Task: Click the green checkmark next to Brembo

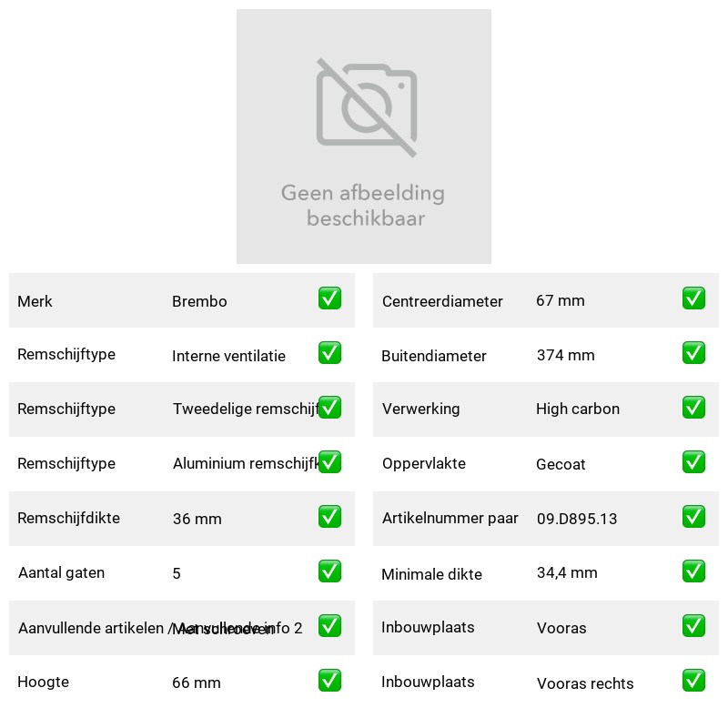Action: [329, 298]
